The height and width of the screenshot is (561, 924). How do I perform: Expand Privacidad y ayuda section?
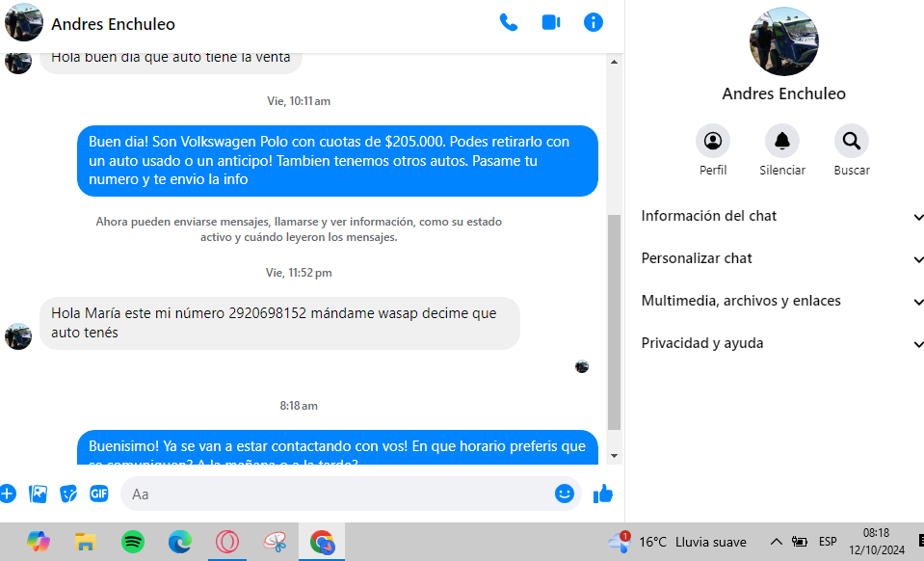[780, 343]
